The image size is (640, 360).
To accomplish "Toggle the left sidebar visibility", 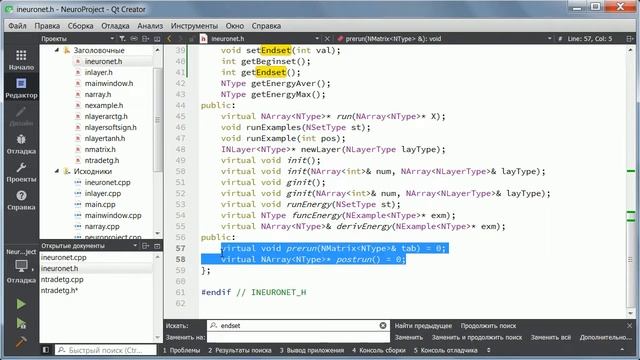I will [x=46, y=350].
